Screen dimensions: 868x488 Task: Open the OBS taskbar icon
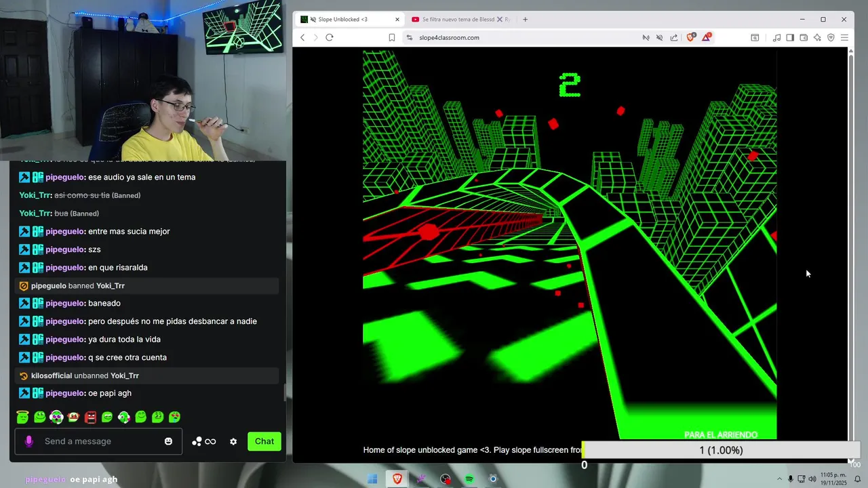point(446,479)
